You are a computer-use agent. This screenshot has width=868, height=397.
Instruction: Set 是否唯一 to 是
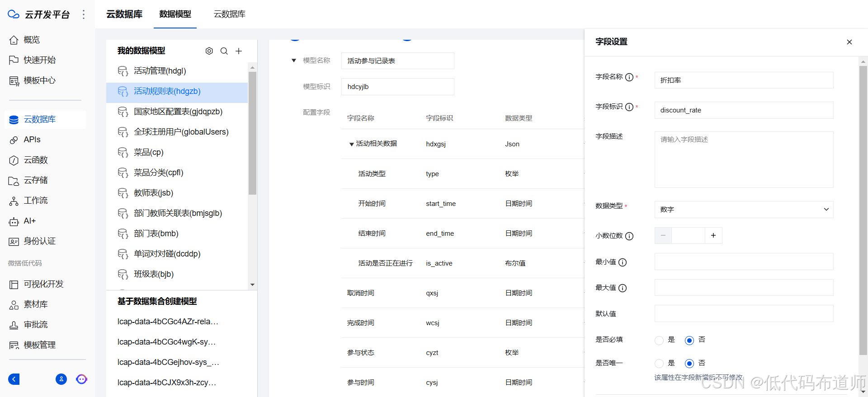pyautogui.click(x=659, y=363)
